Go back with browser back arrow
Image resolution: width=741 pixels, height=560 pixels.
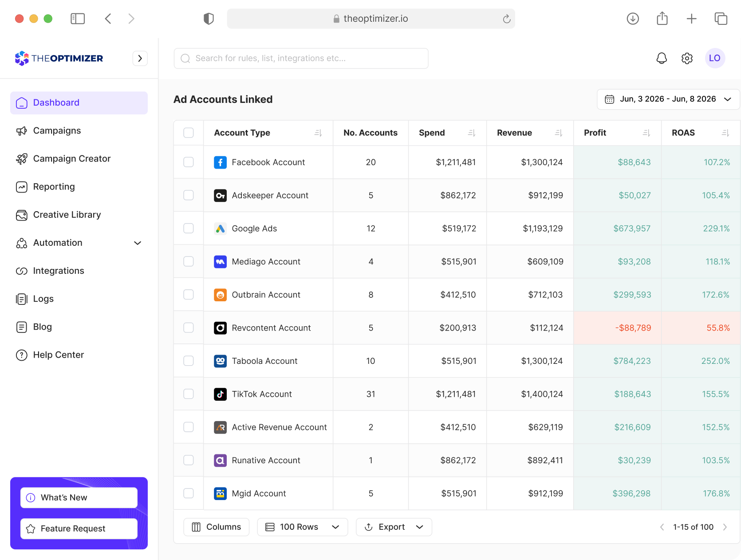coord(108,19)
